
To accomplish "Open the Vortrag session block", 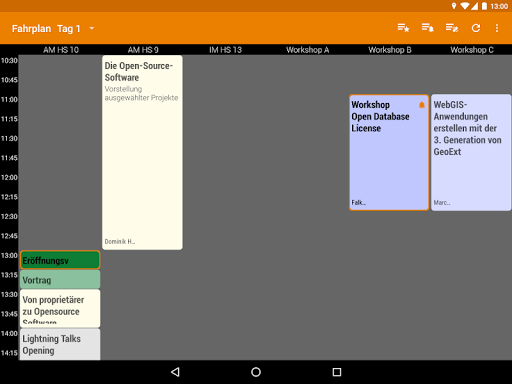I will point(60,279).
